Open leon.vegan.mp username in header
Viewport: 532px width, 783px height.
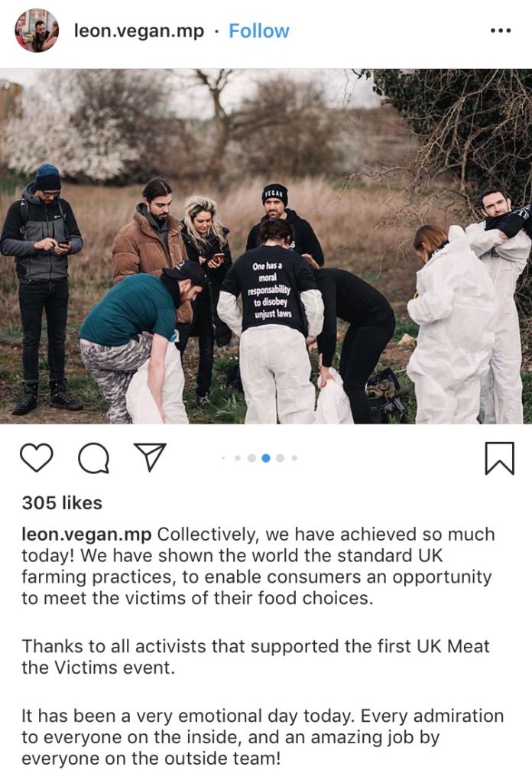click(x=139, y=31)
